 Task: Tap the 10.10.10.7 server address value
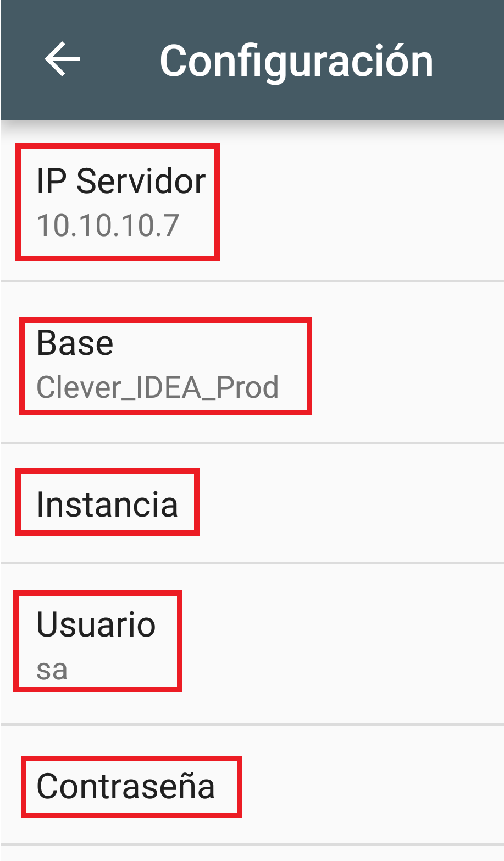click(x=108, y=226)
